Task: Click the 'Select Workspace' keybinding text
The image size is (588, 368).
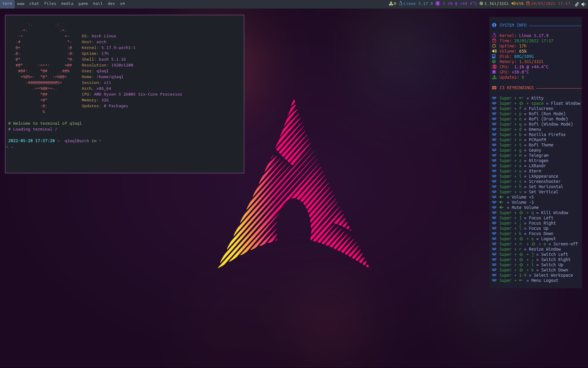Action: (x=553, y=275)
